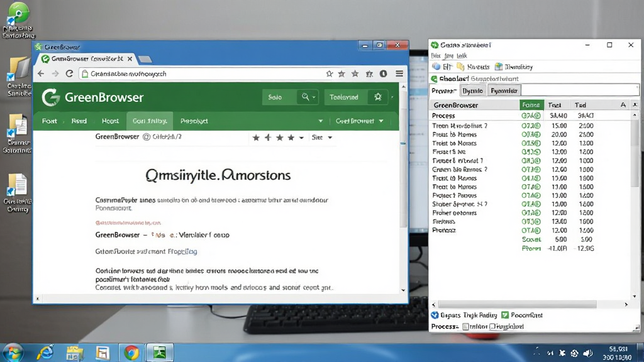Select the highlighted active green nav tab
The height and width of the screenshot is (362, 644).
pos(150,121)
